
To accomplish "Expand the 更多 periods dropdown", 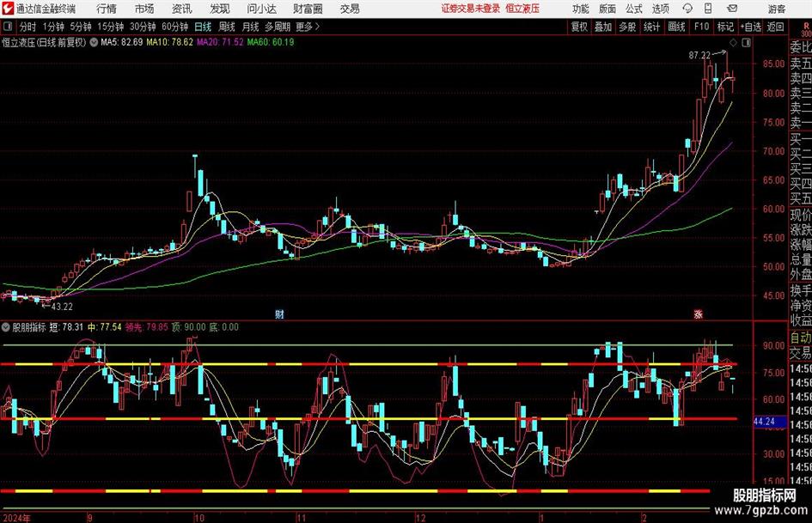I will click(308, 27).
